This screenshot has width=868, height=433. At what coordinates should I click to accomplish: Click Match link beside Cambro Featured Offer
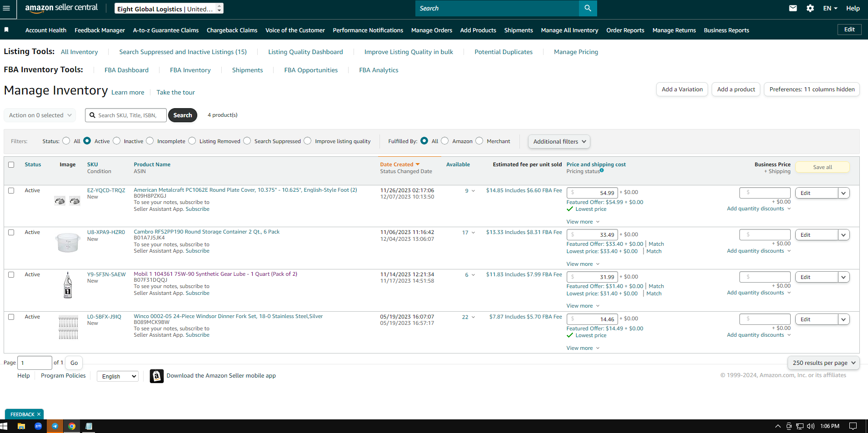click(656, 244)
